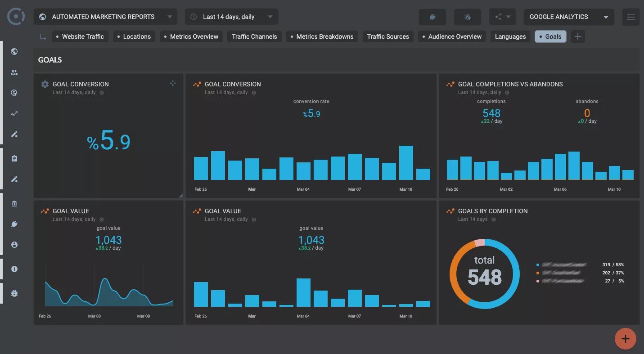Click the orange floating add widget button
Viewport: 644px width, 354px height.
626,339
